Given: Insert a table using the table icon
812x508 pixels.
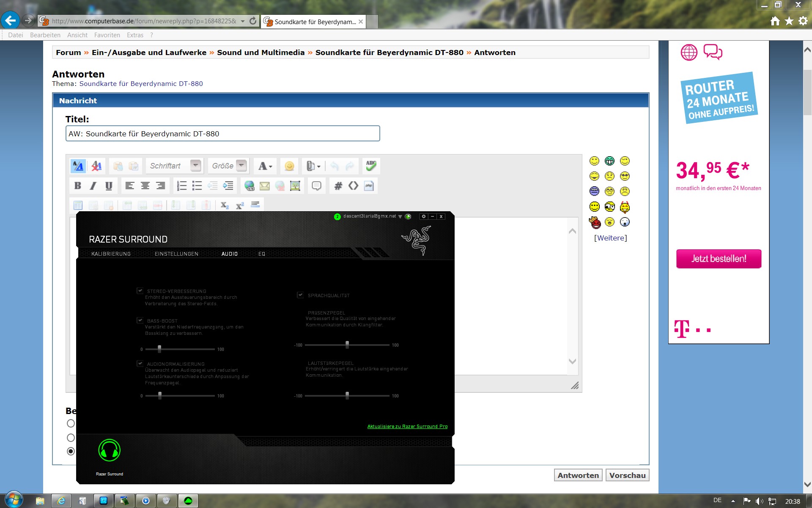Looking at the screenshot, I should point(78,206).
